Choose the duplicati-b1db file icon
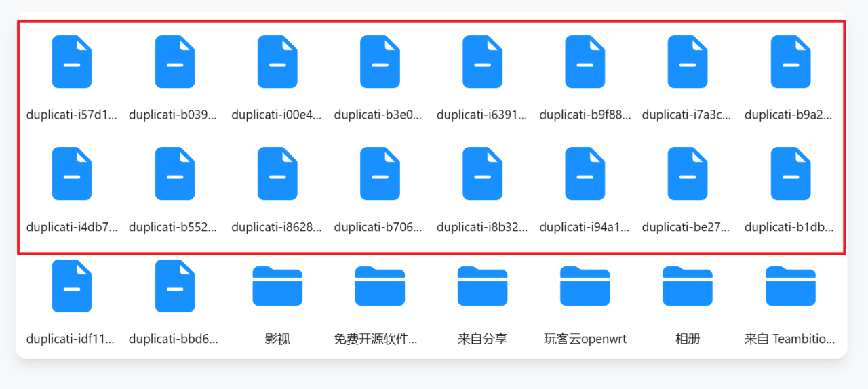This screenshot has height=389, width=868. pyautogui.click(x=791, y=173)
